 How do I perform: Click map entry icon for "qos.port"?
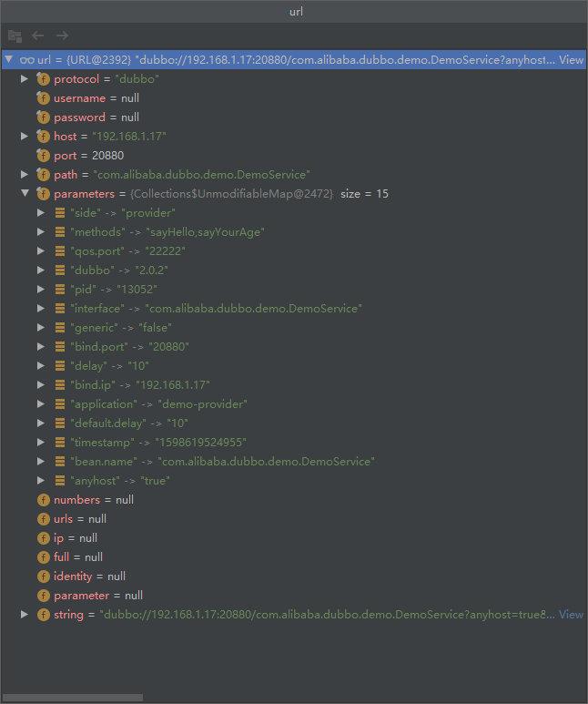point(60,251)
